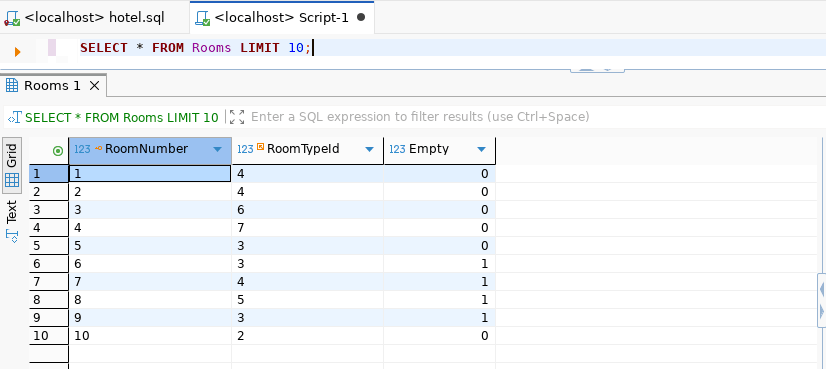Click the results panel handle below editor
826x369 pixels.
click(x=597, y=70)
